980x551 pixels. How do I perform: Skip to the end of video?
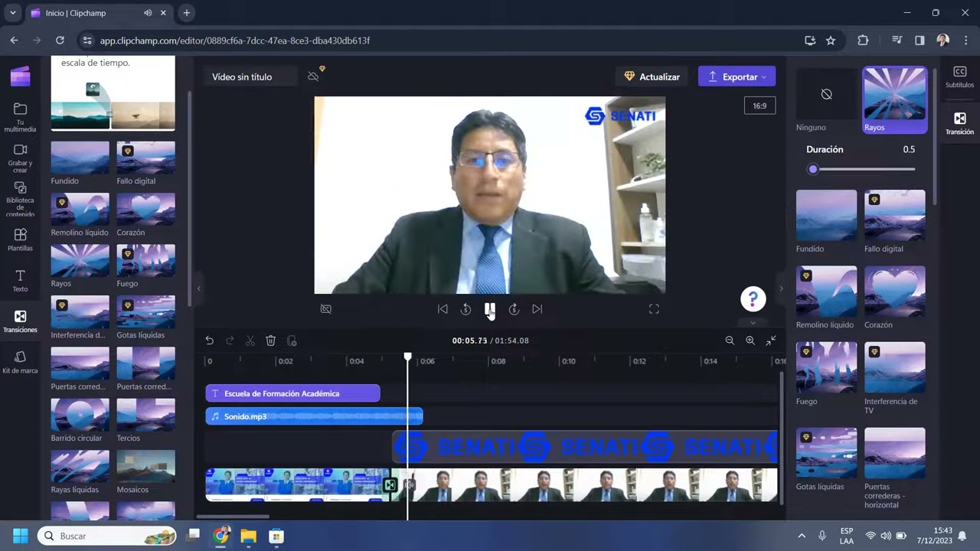point(537,309)
